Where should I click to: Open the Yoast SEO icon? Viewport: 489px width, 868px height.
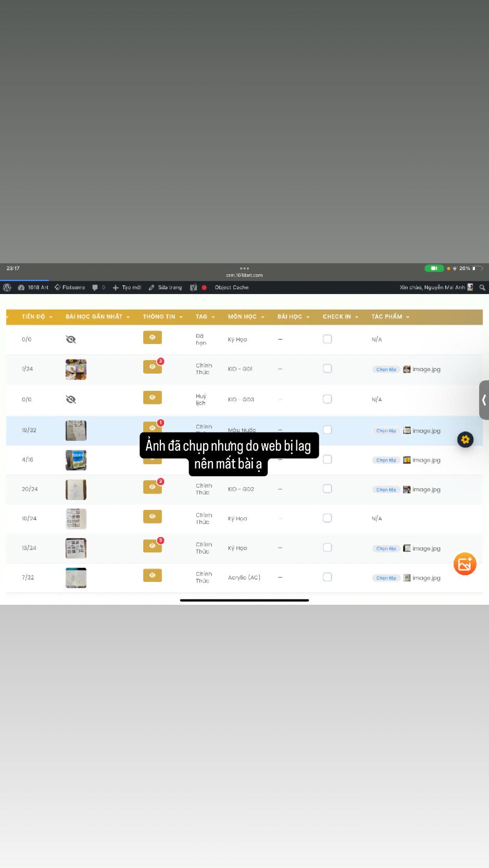(x=194, y=287)
